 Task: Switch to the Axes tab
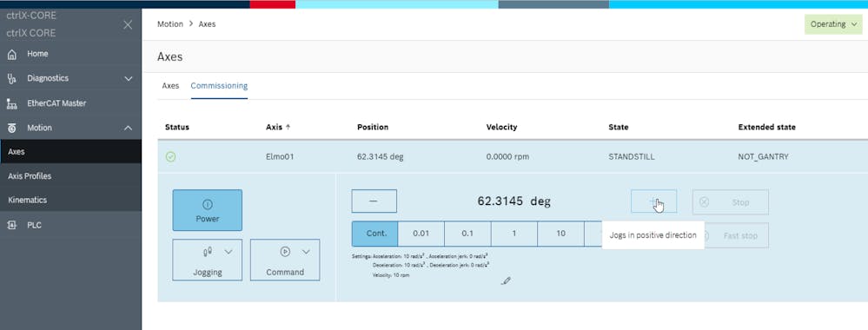170,86
